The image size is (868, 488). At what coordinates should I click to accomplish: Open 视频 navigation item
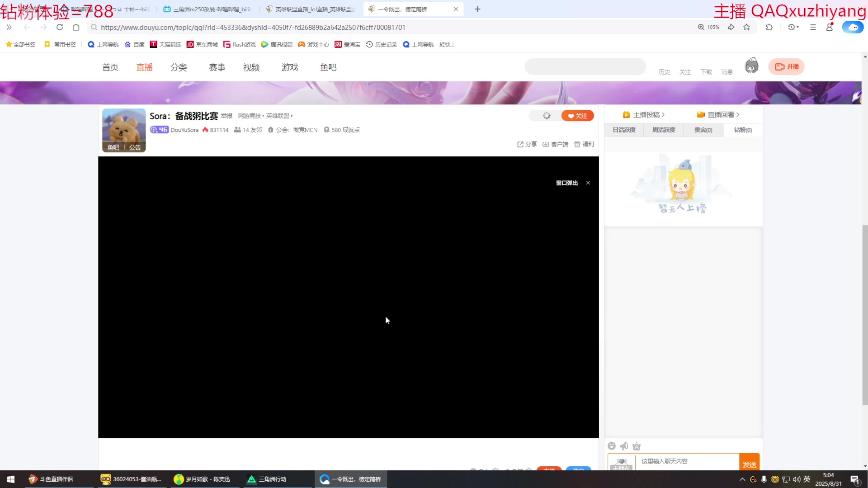[x=251, y=67]
